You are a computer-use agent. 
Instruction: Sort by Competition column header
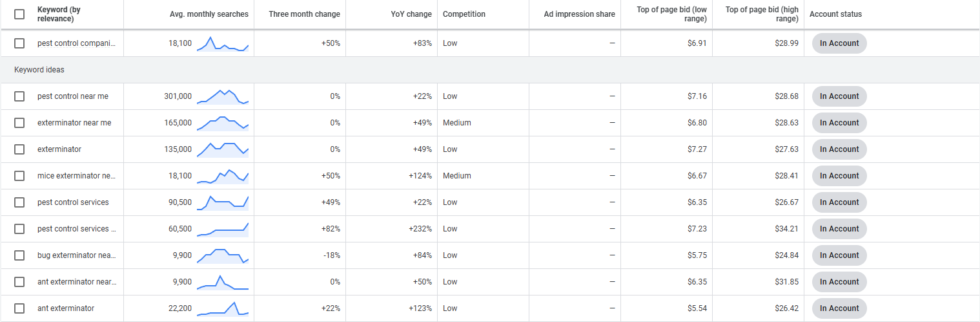[464, 14]
